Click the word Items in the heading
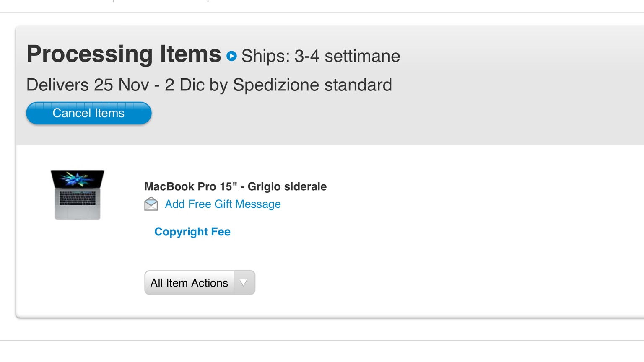Screen dimensions: 644x362 [190, 54]
